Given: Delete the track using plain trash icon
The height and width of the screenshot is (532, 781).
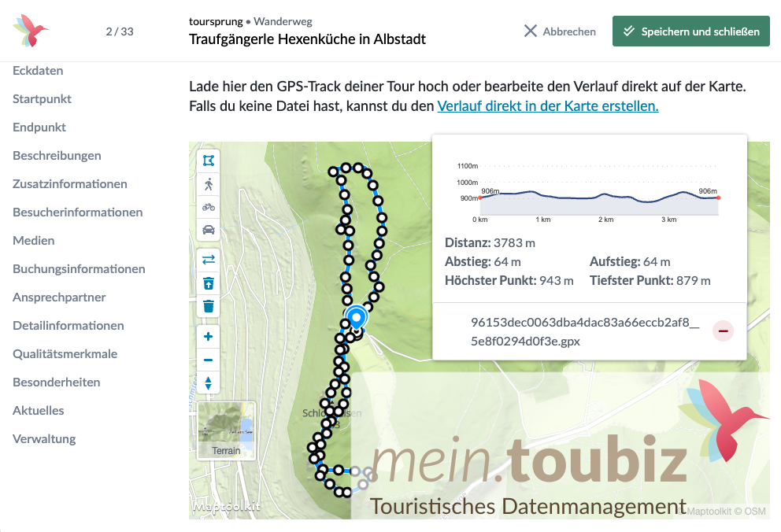Looking at the screenshot, I should click(208, 306).
